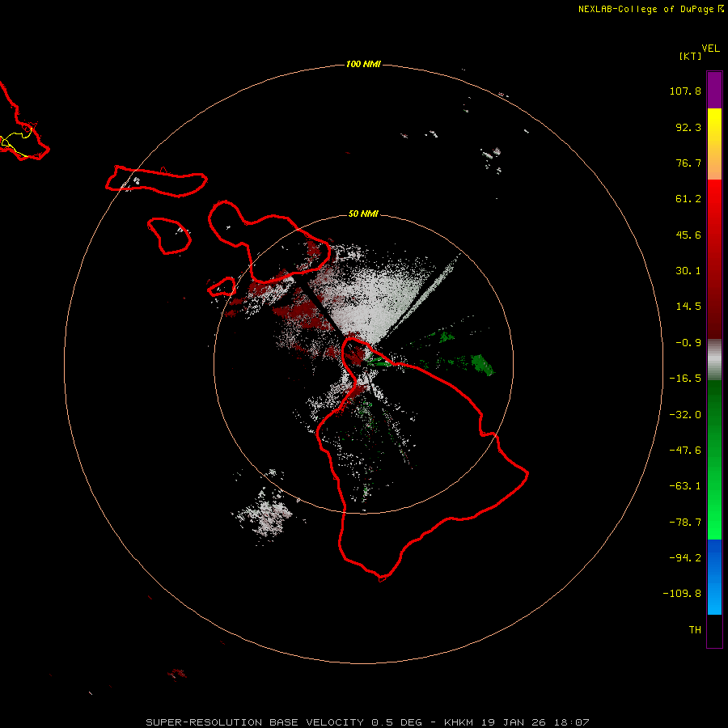
Task: Select the -78.7 velocity scale value
Action: click(685, 523)
